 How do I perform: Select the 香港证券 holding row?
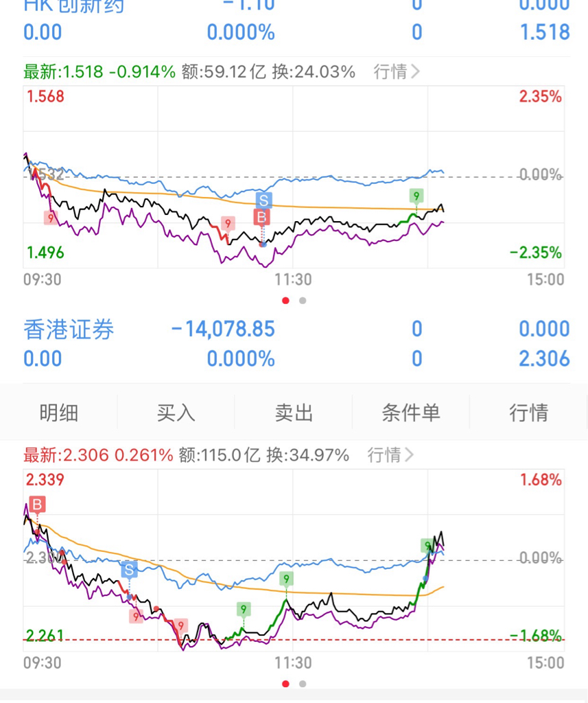pos(296,344)
